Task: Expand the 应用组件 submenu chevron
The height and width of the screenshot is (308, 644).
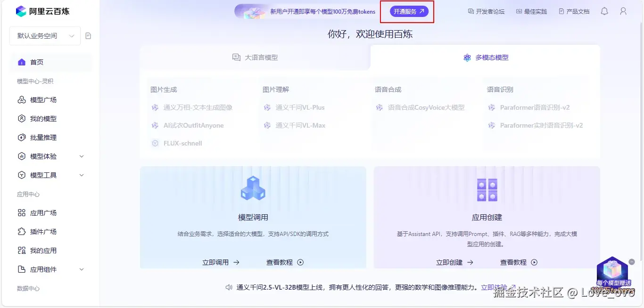Action: 82,269
